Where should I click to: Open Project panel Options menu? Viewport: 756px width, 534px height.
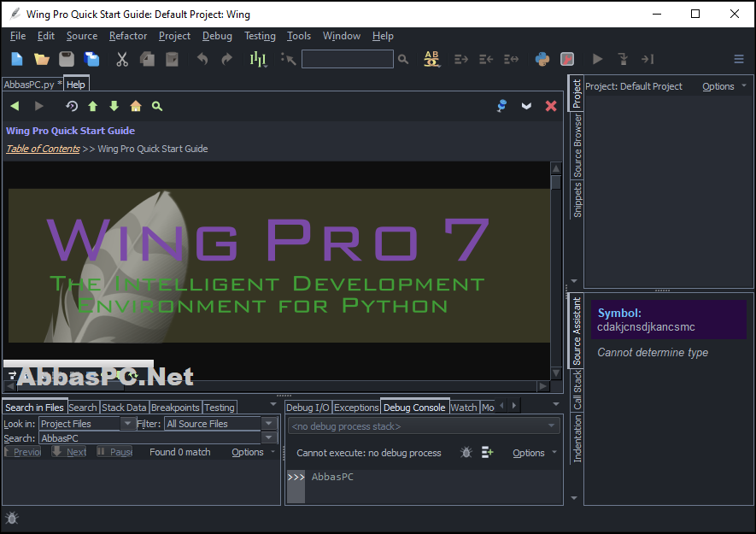(x=724, y=86)
